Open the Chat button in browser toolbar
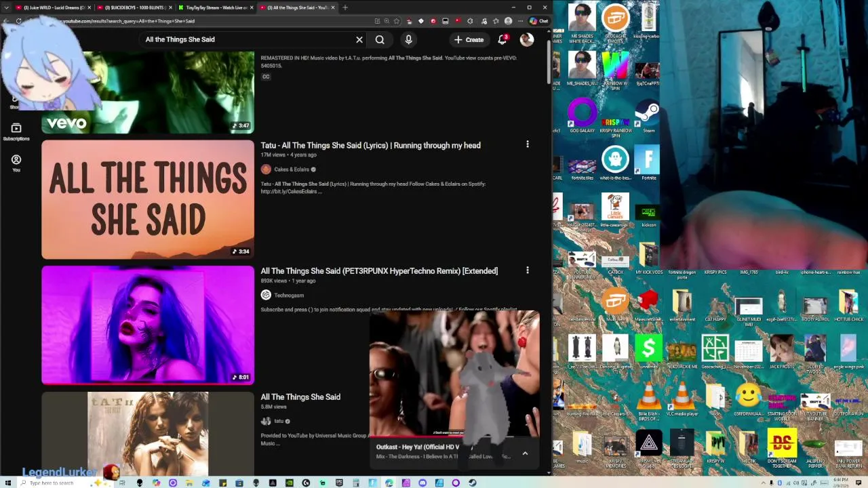This screenshot has height=488, width=868. [x=539, y=21]
